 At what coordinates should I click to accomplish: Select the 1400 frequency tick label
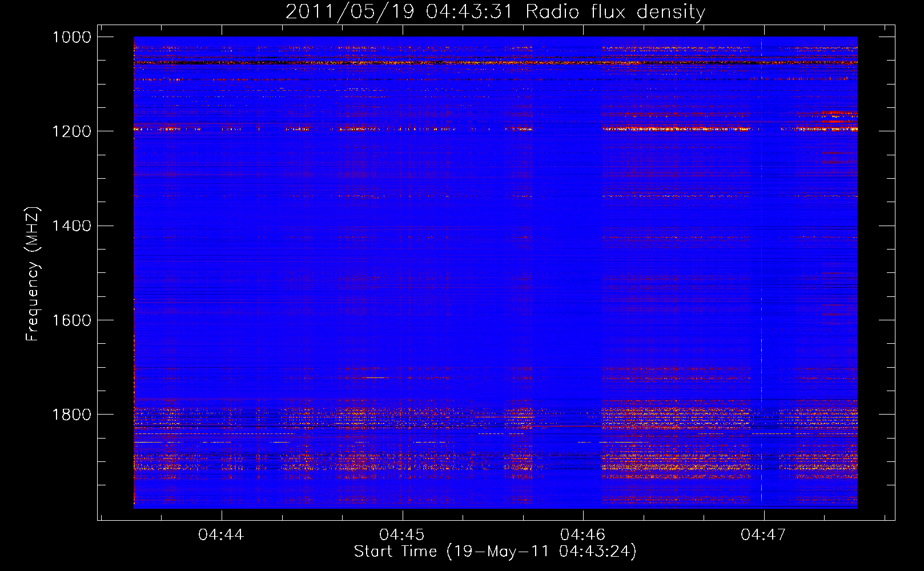(x=71, y=226)
